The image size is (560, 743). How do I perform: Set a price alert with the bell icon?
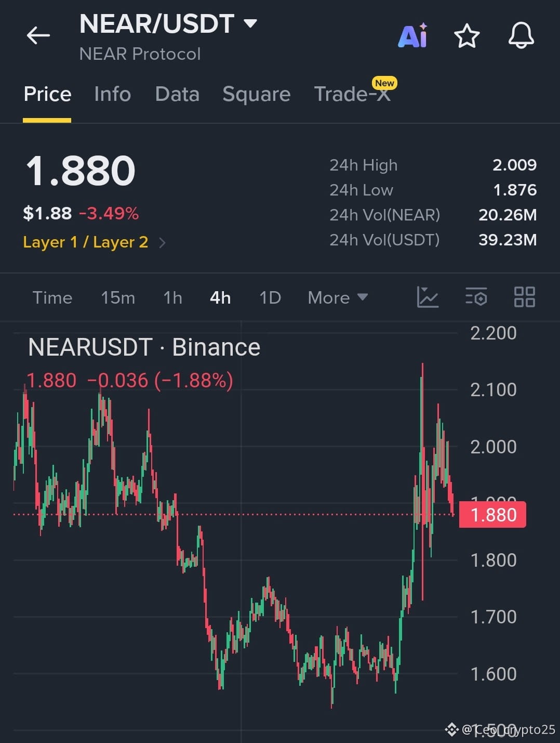pyautogui.click(x=521, y=36)
